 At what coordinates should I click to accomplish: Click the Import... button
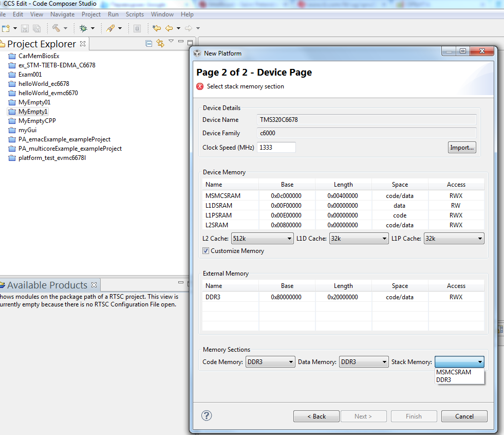tap(462, 148)
